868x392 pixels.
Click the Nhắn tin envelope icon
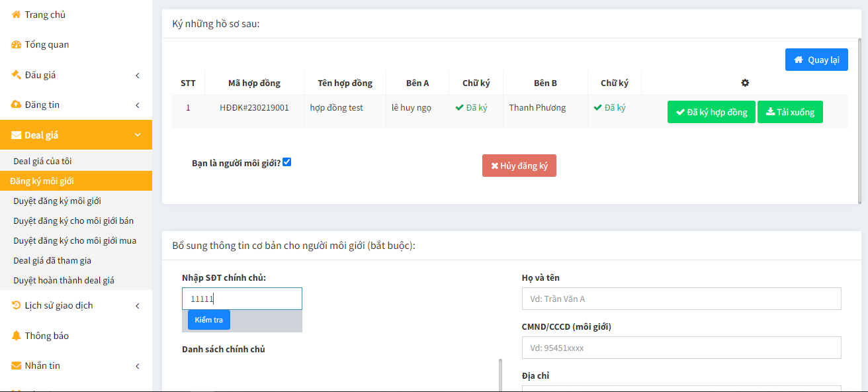click(x=17, y=366)
